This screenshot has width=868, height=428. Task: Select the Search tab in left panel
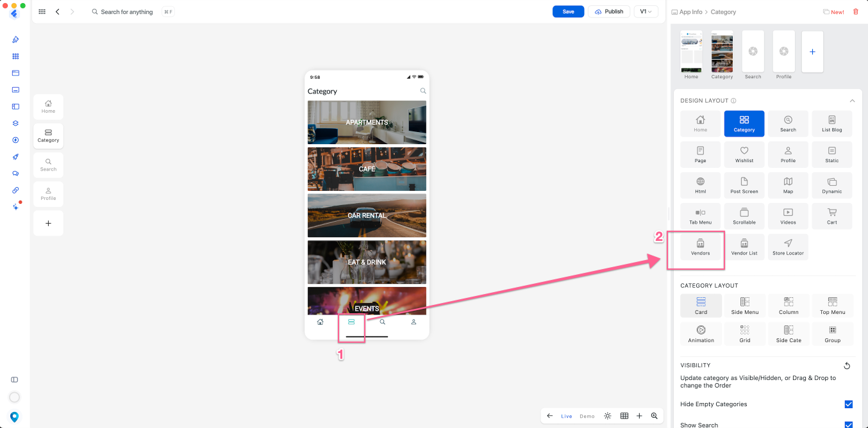pyautogui.click(x=48, y=165)
